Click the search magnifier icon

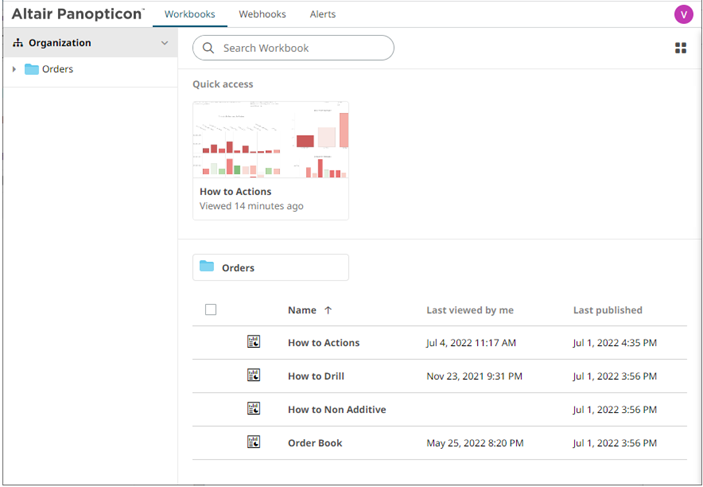tap(208, 48)
